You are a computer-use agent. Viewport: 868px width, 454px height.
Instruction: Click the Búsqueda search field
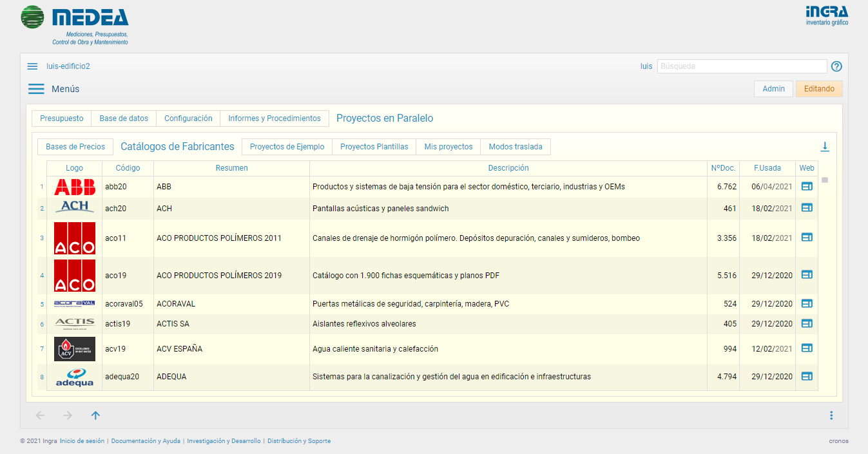pyautogui.click(x=741, y=66)
